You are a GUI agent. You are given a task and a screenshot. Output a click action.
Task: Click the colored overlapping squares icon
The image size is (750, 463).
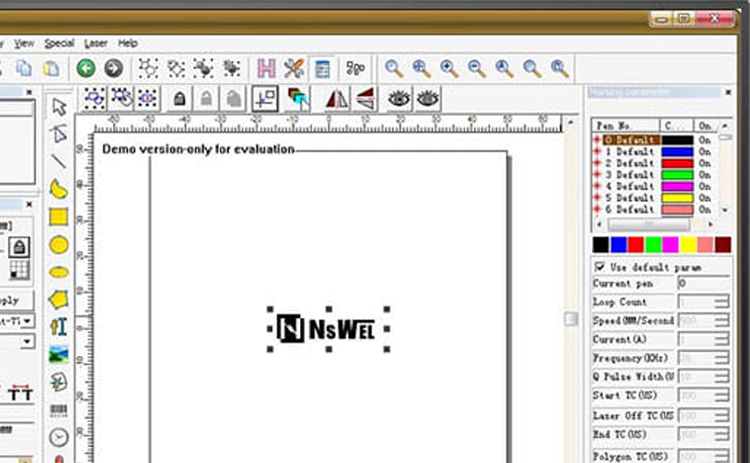(x=298, y=99)
